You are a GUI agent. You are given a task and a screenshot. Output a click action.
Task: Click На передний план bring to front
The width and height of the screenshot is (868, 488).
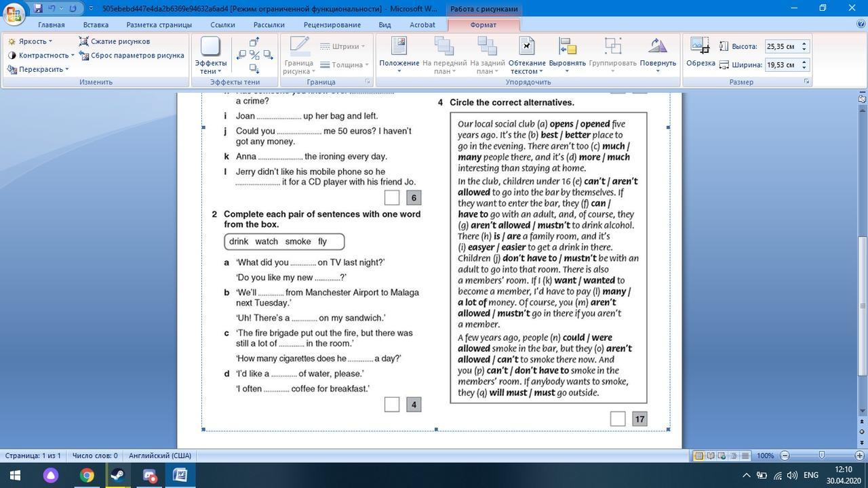pos(446,56)
